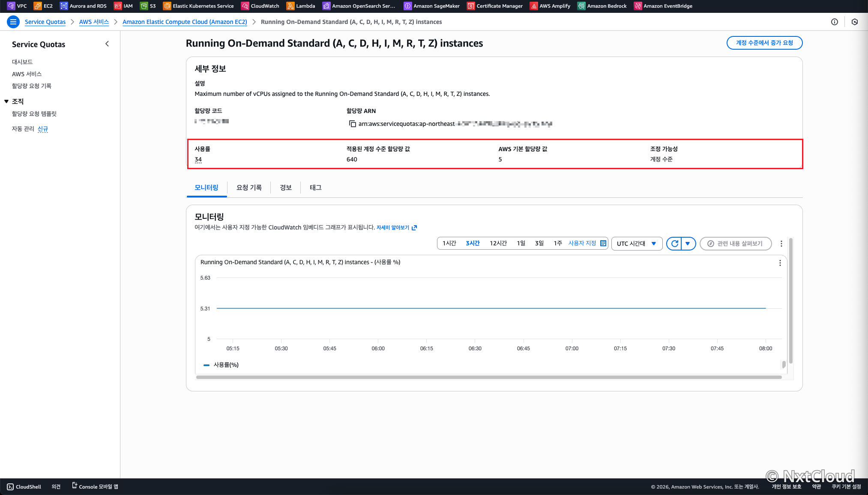The width and height of the screenshot is (868, 495).
Task: Go to Amazon EC2 breadcrumb
Action: point(185,22)
